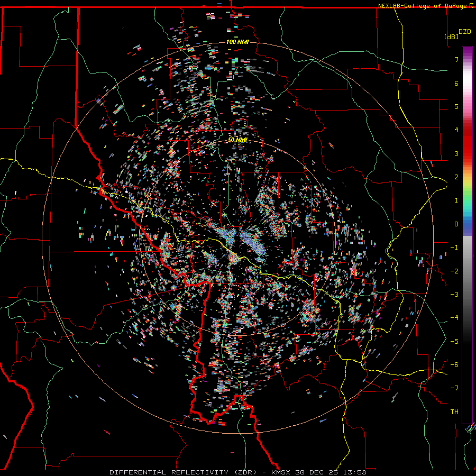This screenshot has height=476, width=476.
Task: Click the '2' value on the color scale
Action: click(456, 177)
